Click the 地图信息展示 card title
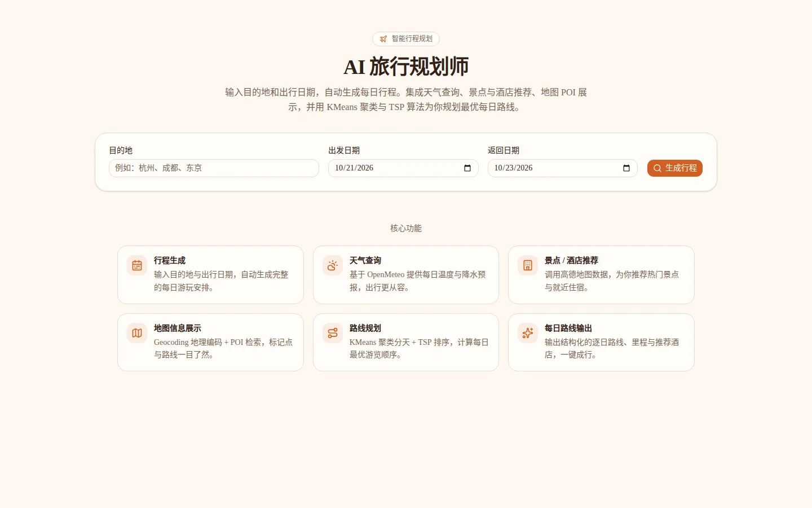This screenshot has height=508, width=812. pos(178,328)
